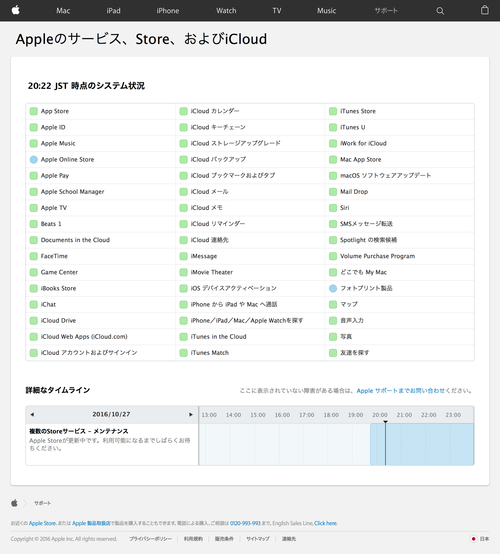Screen dimensions: 500x554
Task: Follow the Apple サポートまでお問い合わせ link
Action: tap(401, 391)
